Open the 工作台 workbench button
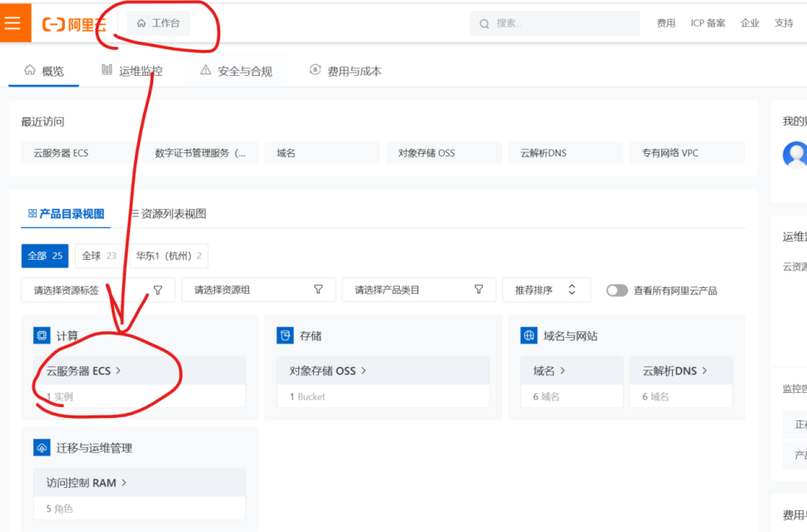This screenshot has height=532, width=807. point(158,23)
